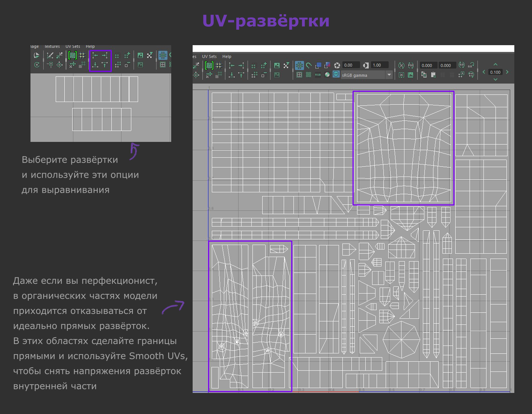Click align-top up-arrow icon in the large UV Editor
Image resolution: width=532 pixels, height=414 pixels.
[x=241, y=75]
